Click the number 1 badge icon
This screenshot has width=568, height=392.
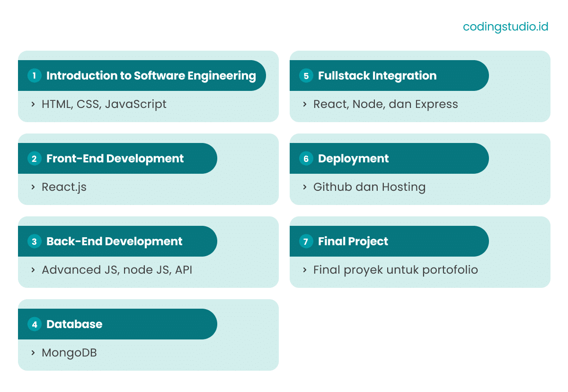pyautogui.click(x=34, y=75)
